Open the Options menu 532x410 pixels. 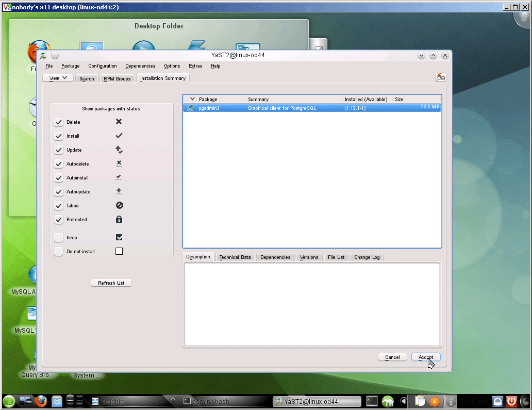tap(172, 66)
